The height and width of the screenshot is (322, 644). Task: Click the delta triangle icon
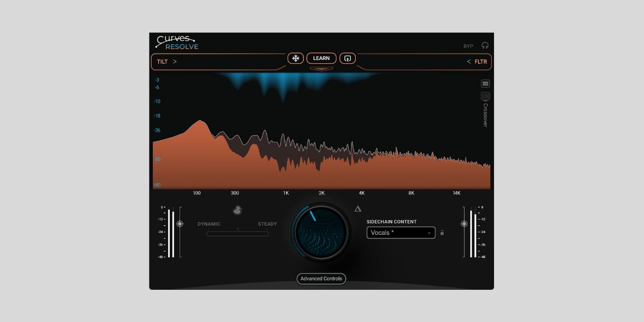coord(358,209)
